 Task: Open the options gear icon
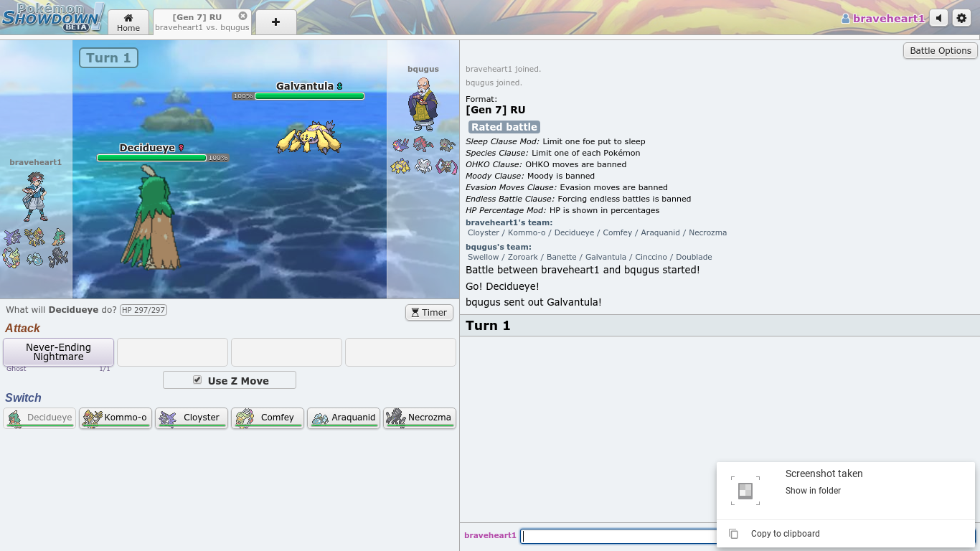[x=961, y=18]
